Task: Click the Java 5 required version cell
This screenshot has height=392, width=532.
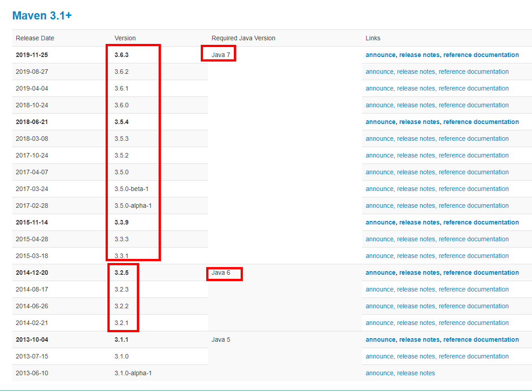Action: point(221,340)
